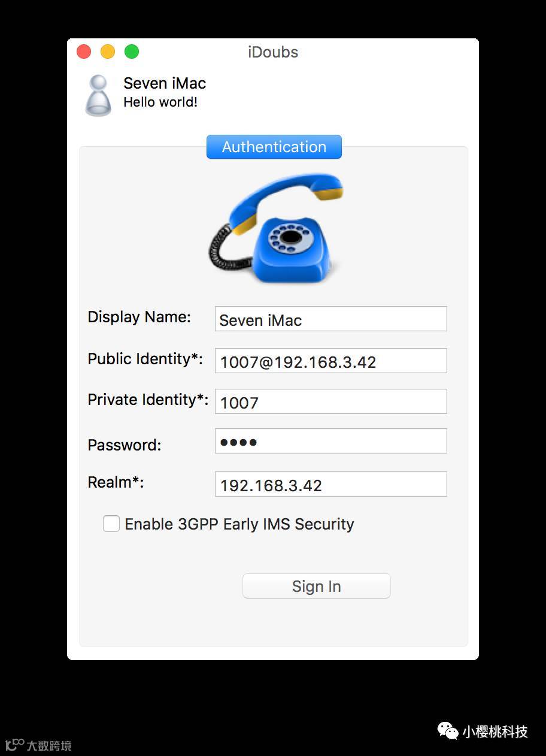Click the 'Realm*:' label
The image size is (546, 756).
pos(116,482)
